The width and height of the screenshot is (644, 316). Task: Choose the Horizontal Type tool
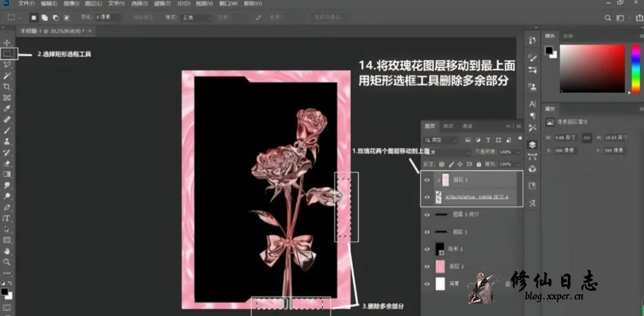(x=7, y=218)
